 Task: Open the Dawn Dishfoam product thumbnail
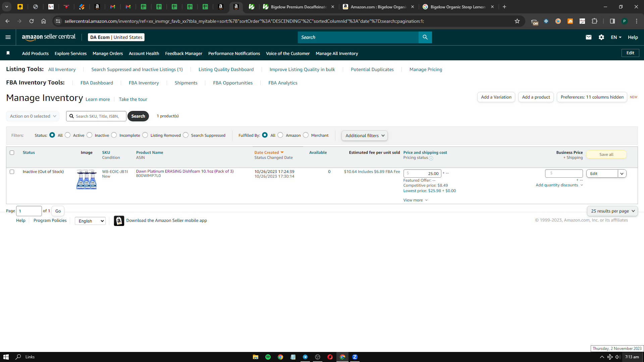[87, 179]
